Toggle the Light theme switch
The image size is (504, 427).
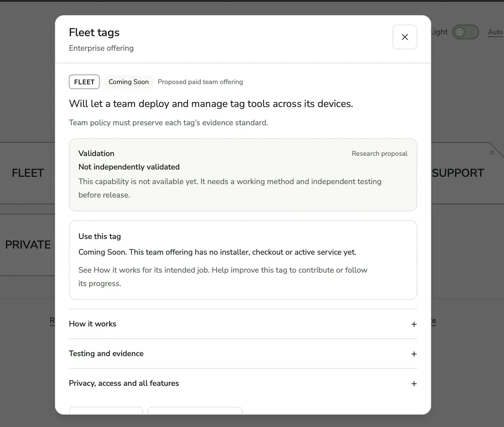point(465,32)
